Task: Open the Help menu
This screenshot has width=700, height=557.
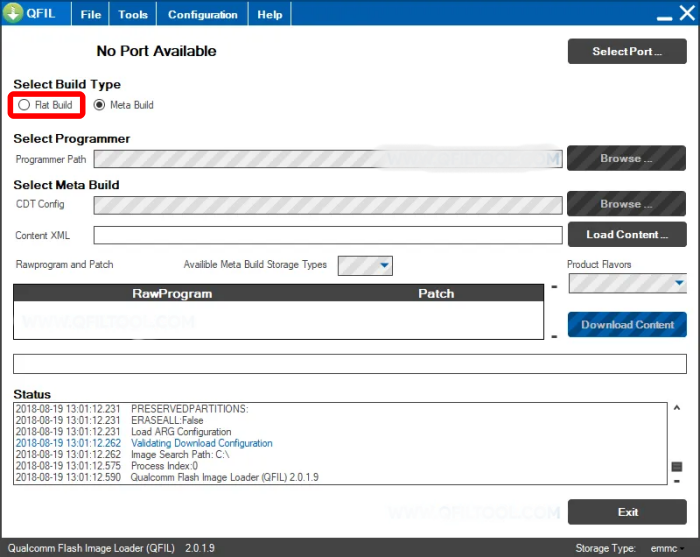Action: [x=270, y=14]
